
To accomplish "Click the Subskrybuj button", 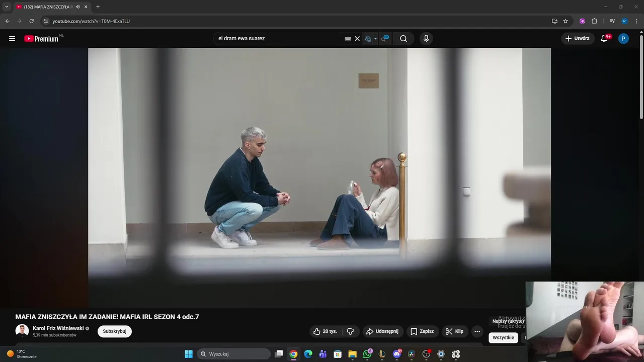I will point(115,331).
